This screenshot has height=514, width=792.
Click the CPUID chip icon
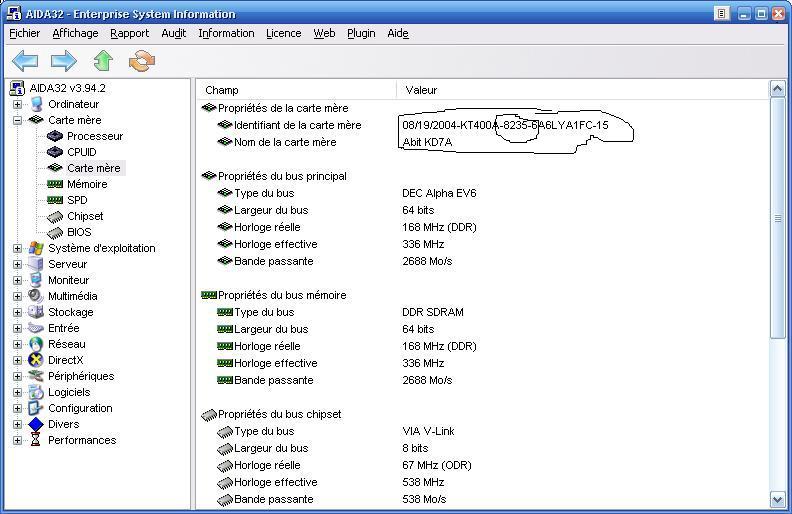tap(55, 152)
